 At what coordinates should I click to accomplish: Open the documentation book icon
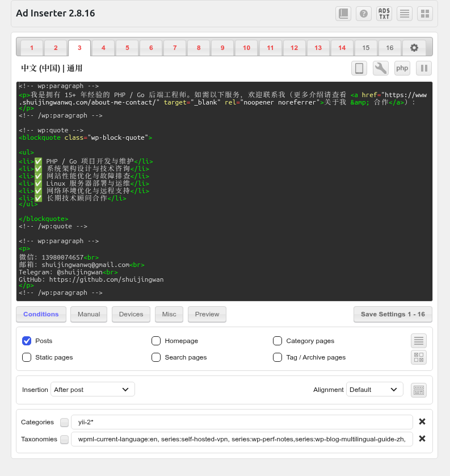point(343,14)
